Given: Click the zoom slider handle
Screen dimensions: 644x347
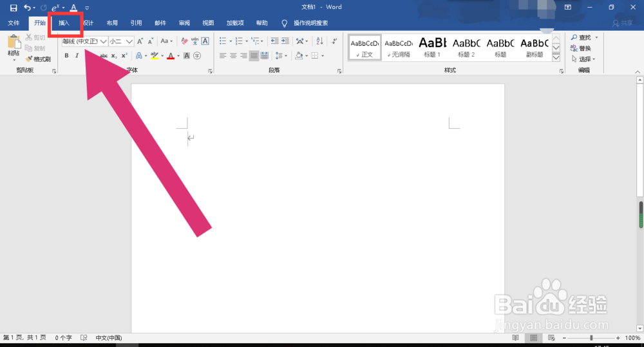Looking at the screenshot, I should 591,338.
